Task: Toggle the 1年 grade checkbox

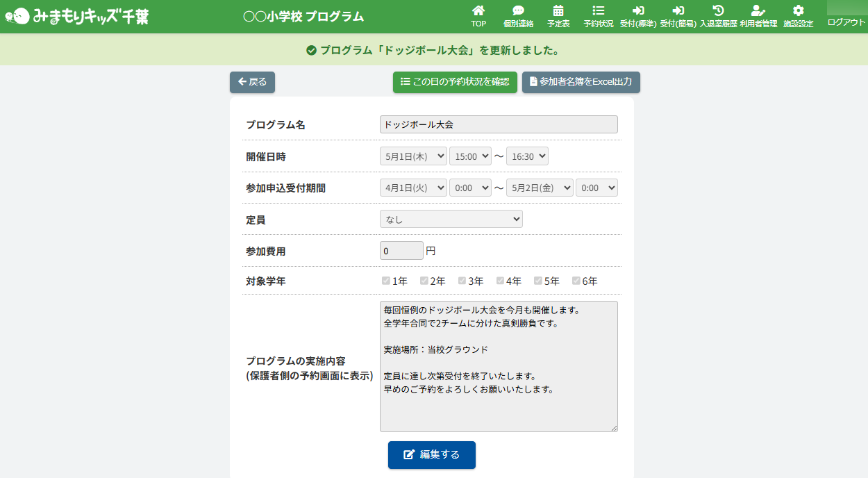Action: 386,281
